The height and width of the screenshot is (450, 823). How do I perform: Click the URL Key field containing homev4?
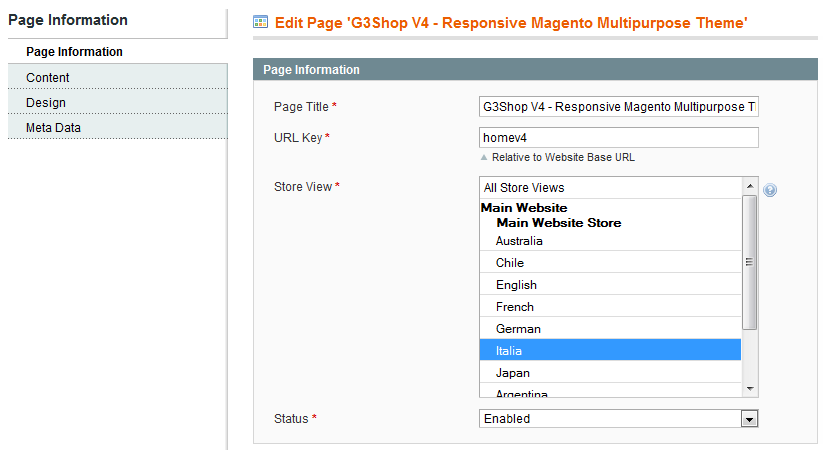(618, 138)
